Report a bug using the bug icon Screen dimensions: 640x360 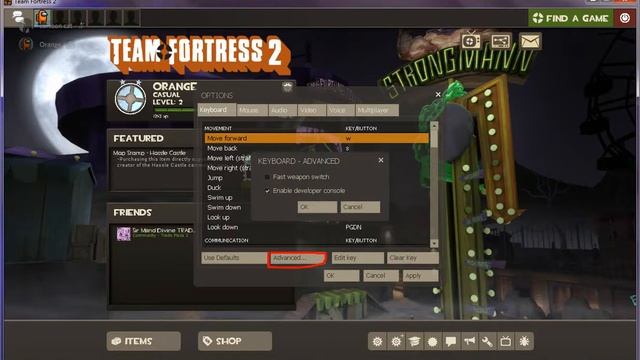click(x=524, y=341)
